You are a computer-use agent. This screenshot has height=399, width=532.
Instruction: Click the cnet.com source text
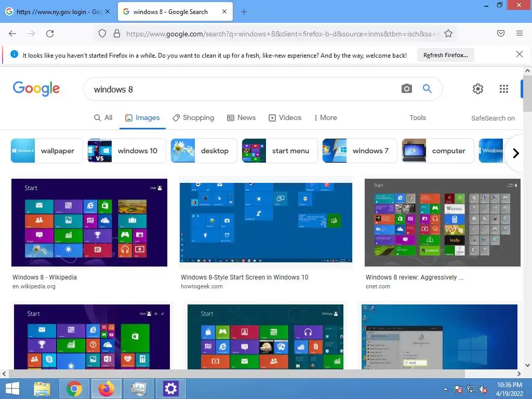pyautogui.click(x=378, y=286)
